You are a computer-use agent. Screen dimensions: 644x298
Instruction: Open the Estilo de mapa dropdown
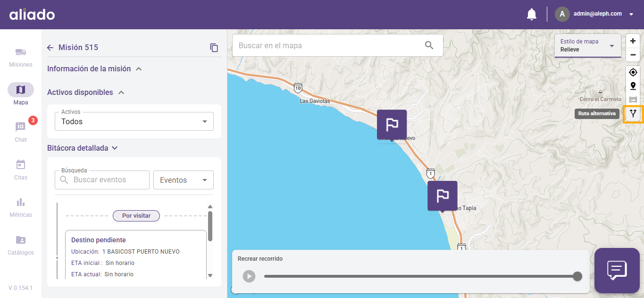[x=587, y=46]
